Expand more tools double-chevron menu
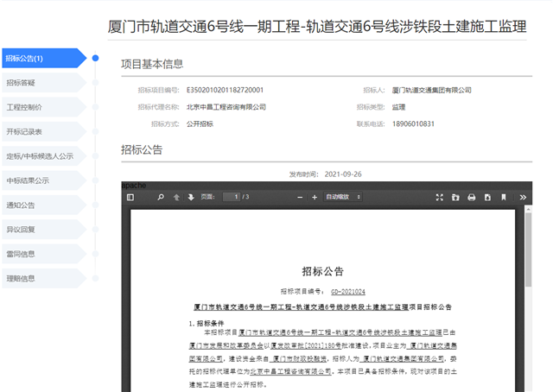Image resolution: width=553 pixels, height=392 pixels. [522, 198]
